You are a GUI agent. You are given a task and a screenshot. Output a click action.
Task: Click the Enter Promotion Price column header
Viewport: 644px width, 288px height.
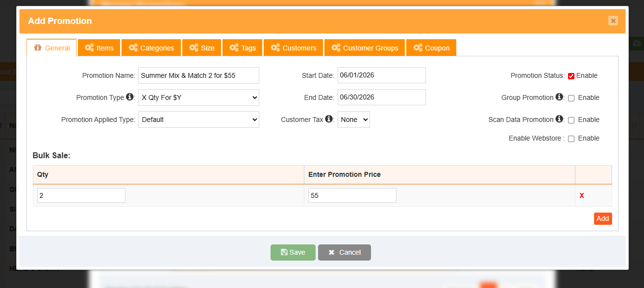pos(440,174)
